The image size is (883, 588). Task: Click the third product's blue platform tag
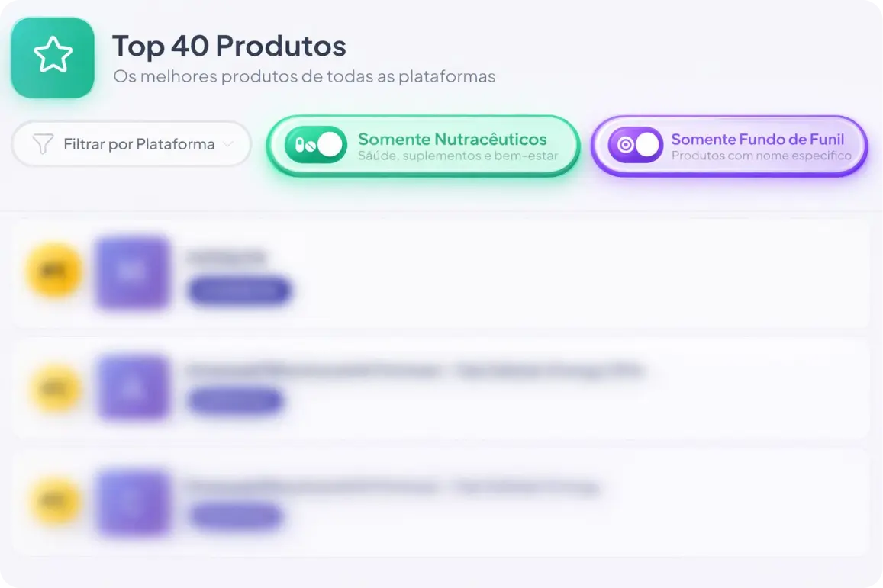pos(237,516)
